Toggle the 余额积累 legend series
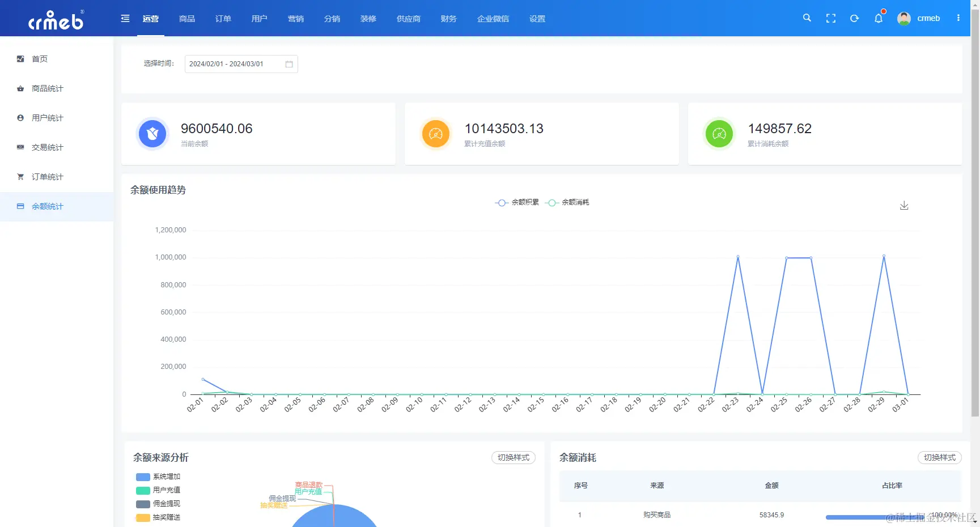The height and width of the screenshot is (527, 980). tap(517, 202)
